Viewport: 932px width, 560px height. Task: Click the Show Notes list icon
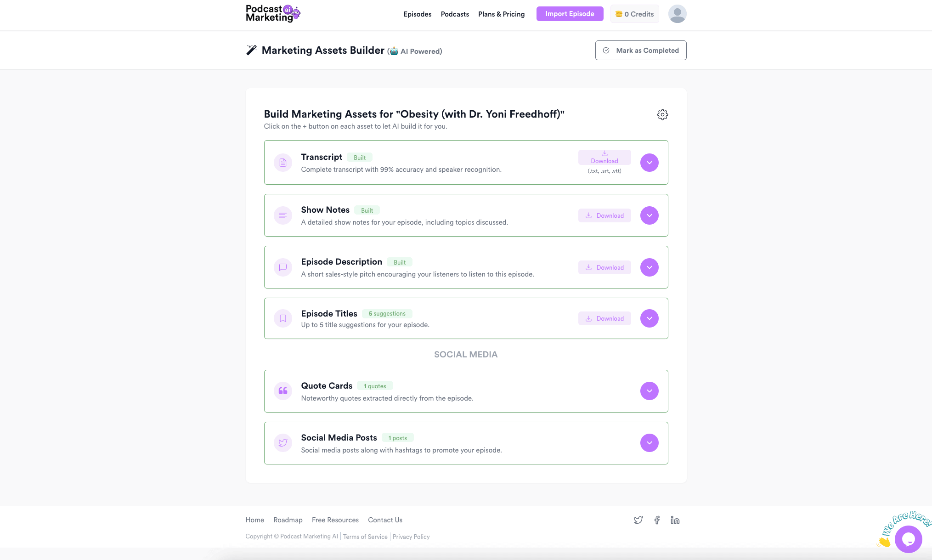(x=282, y=215)
